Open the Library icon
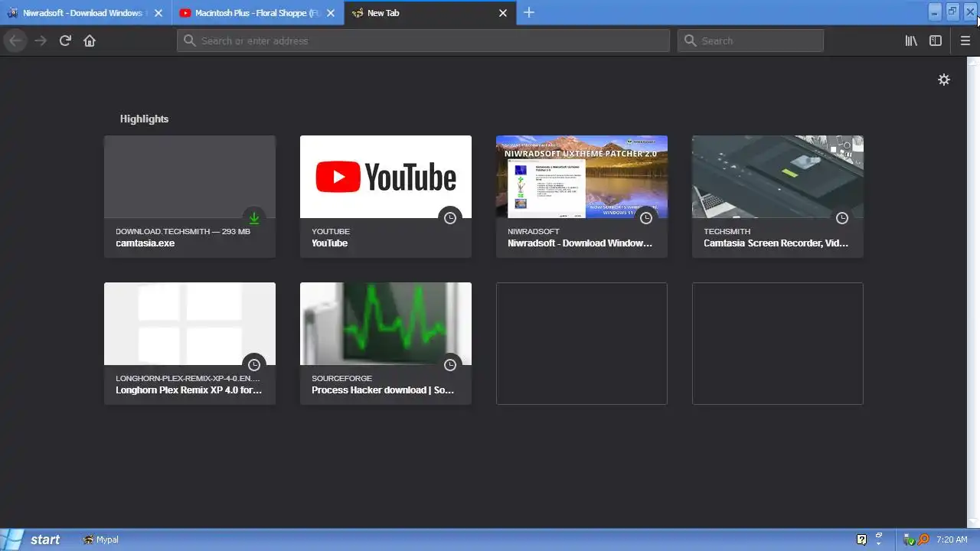 coord(911,41)
